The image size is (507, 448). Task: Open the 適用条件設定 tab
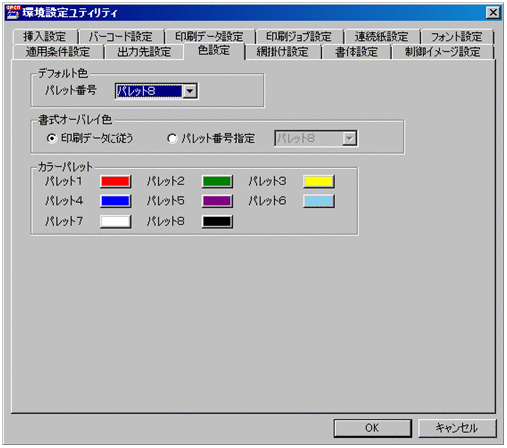58,52
